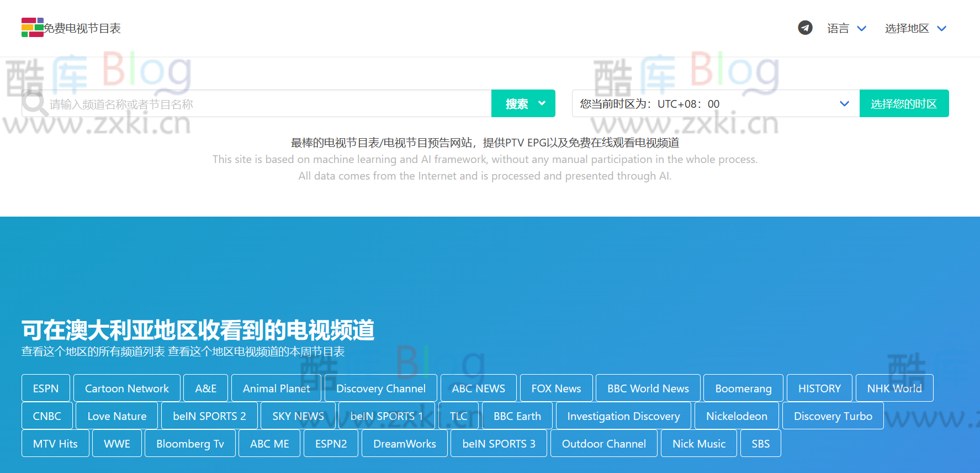Open the Animal Planet channel
Viewport: 980px width, 473px height.
(x=276, y=388)
